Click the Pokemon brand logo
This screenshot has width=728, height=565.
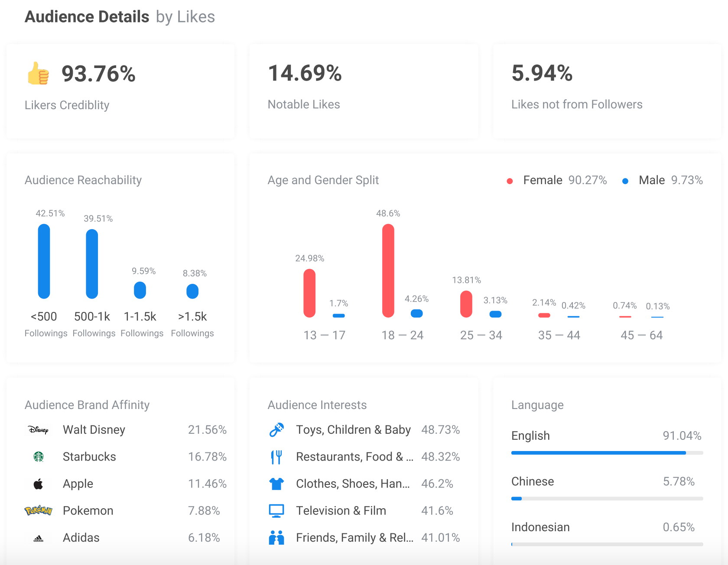pyautogui.click(x=38, y=510)
